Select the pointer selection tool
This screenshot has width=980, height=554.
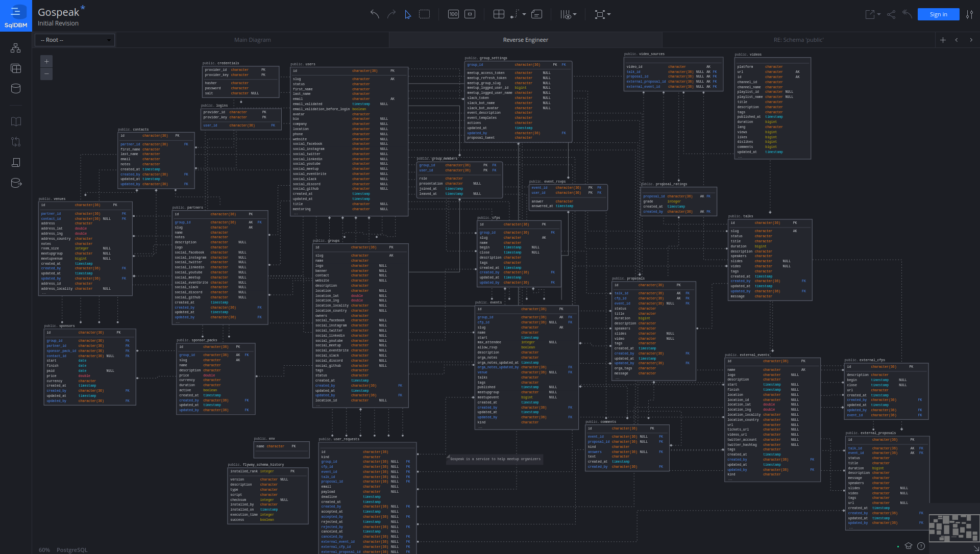408,14
